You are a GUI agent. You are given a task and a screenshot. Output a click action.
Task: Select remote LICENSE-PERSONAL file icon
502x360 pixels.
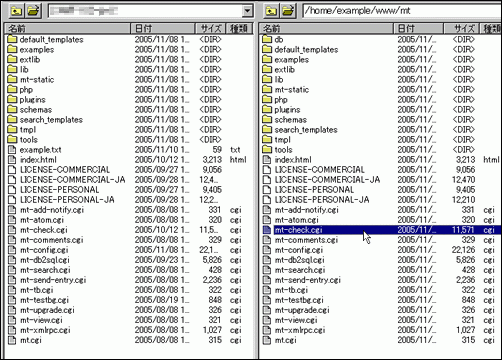[x=267, y=190]
